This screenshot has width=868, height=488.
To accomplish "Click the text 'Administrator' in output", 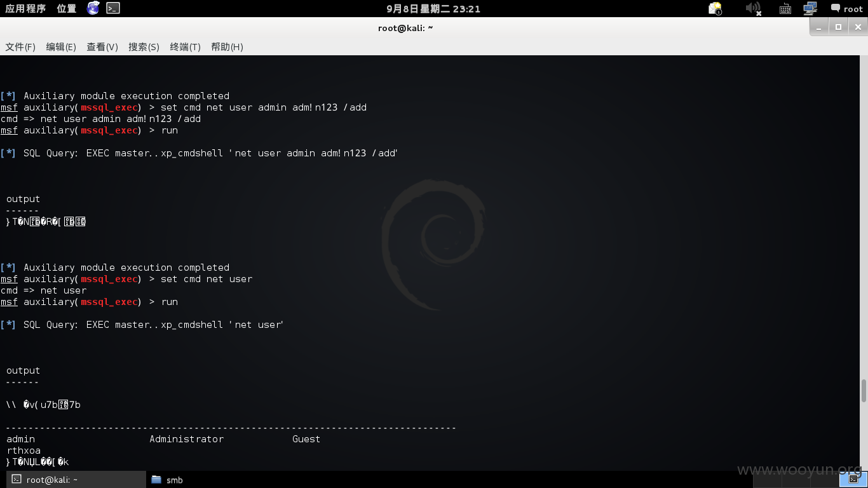I will coord(187,439).
